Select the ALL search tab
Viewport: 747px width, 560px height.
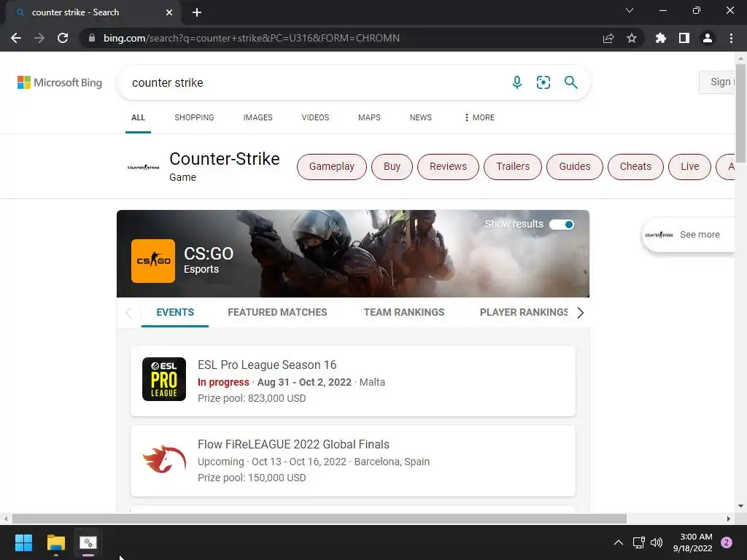click(138, 117)
